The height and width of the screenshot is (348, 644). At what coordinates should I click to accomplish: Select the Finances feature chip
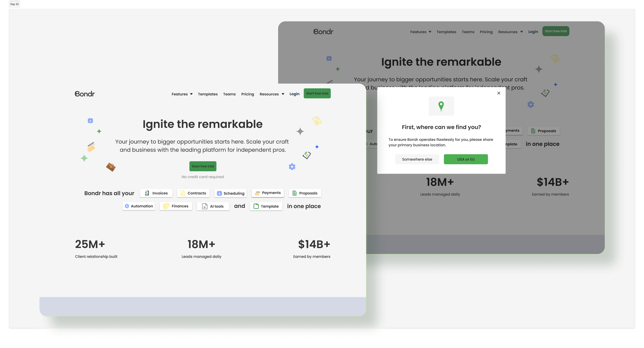coord(176,206)
